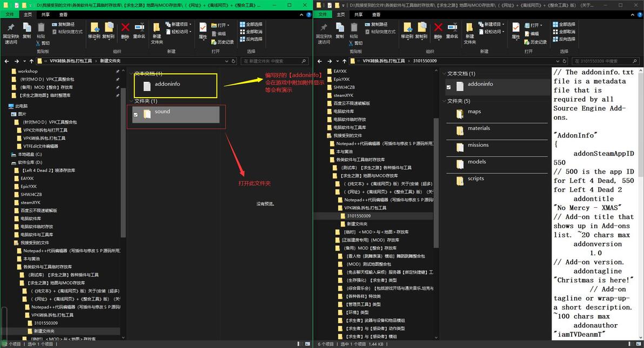The image size is (644, 348).
Task: Select the missions folder
Action: click(x=497, y=147)
